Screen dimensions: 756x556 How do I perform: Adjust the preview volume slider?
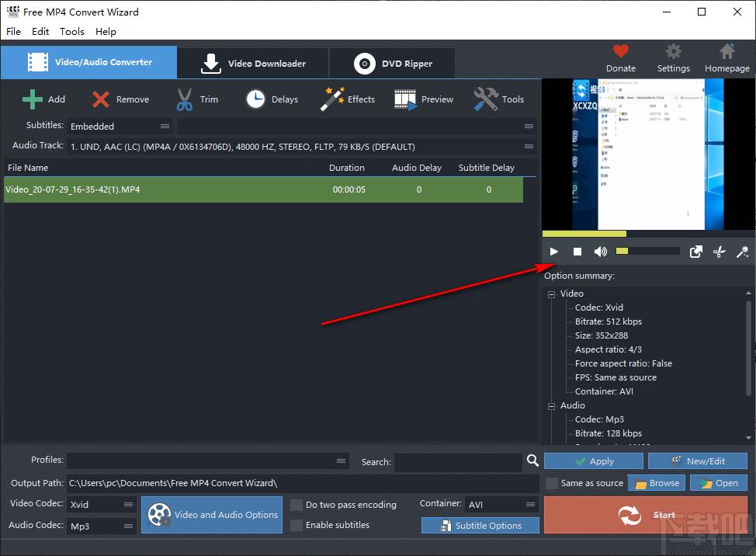(647, 252)
